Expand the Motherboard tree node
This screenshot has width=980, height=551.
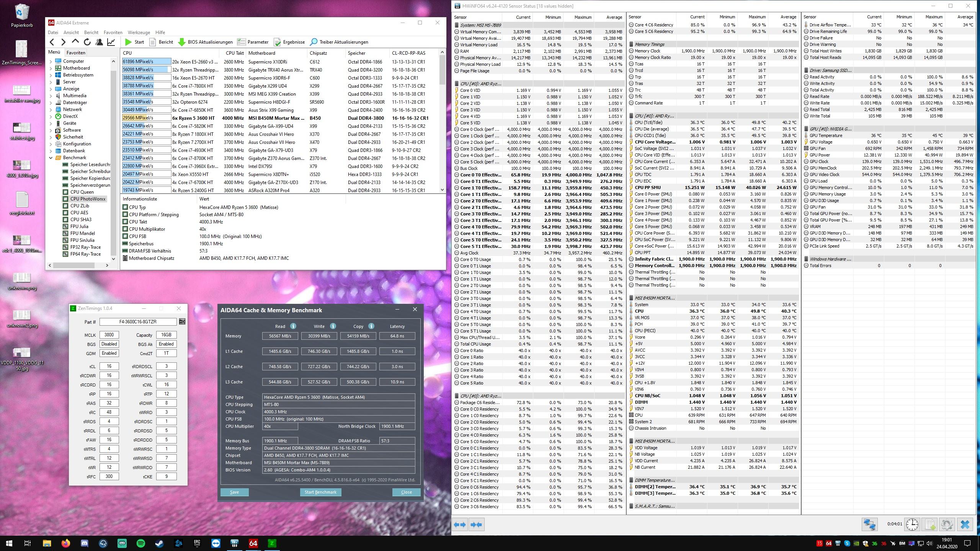[x=51, y=68]
